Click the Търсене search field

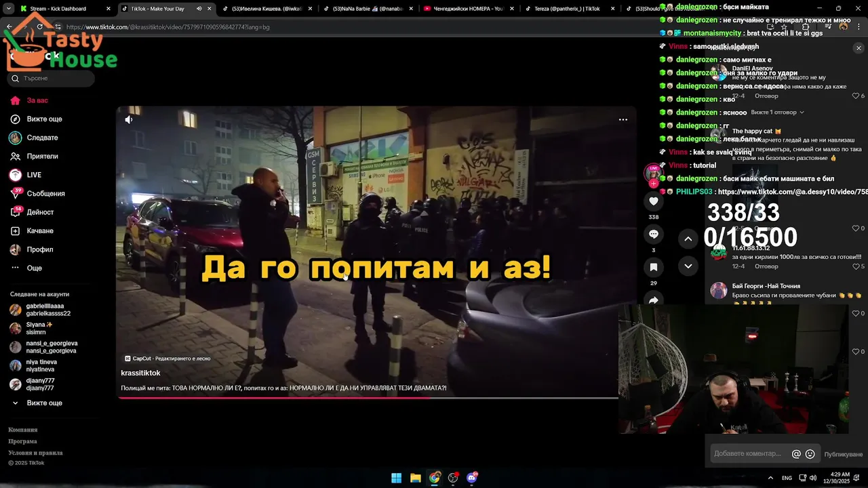pos(52,79)
